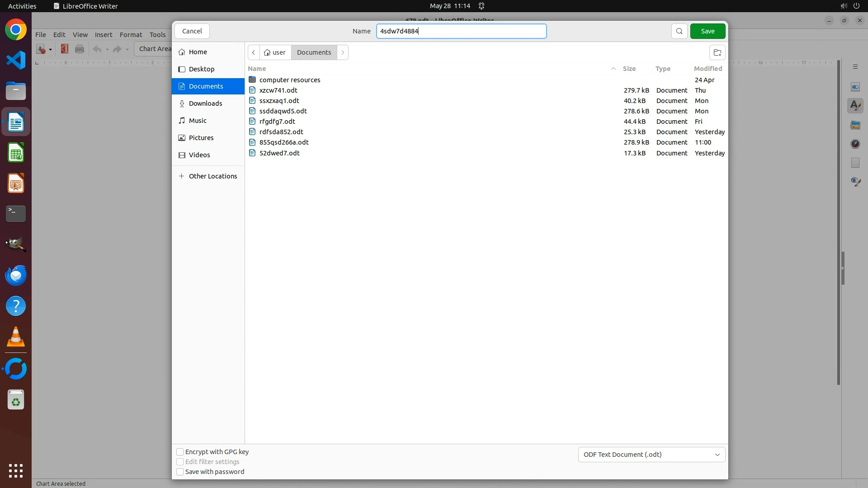Click the Print toolbar icon

80,49
